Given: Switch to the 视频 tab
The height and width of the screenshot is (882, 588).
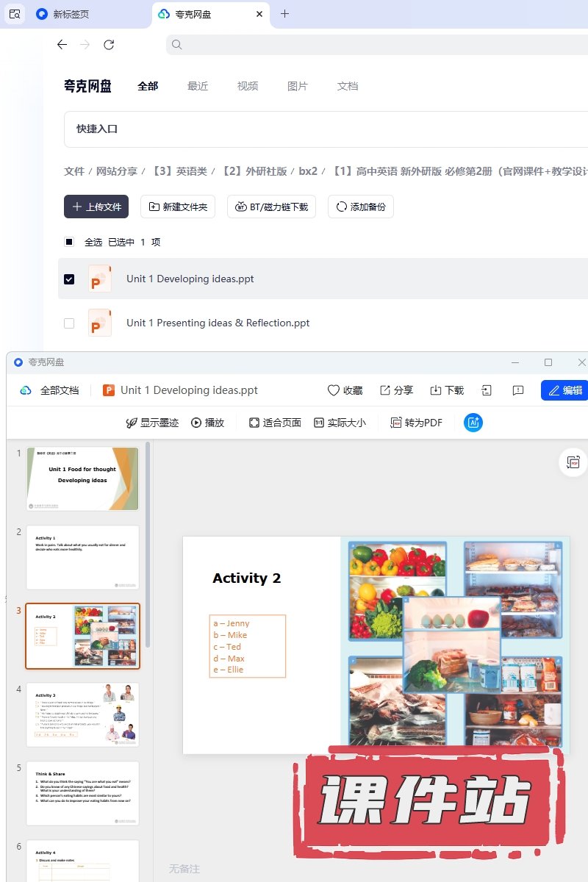Looking at the screenshot, I should pos(248,86).
